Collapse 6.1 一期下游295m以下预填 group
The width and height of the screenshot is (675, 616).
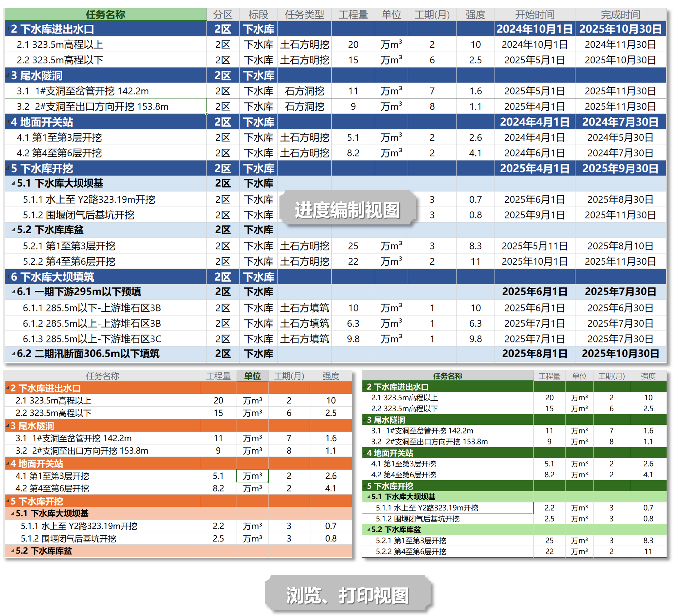(13, 292)
